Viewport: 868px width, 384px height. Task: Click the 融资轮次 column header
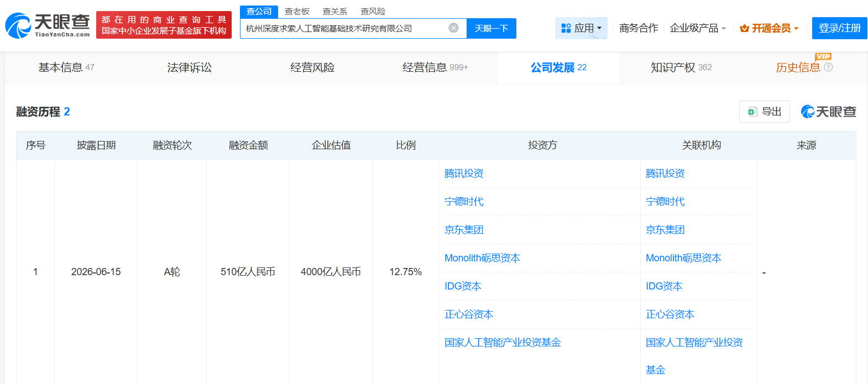tap(172, 145)
